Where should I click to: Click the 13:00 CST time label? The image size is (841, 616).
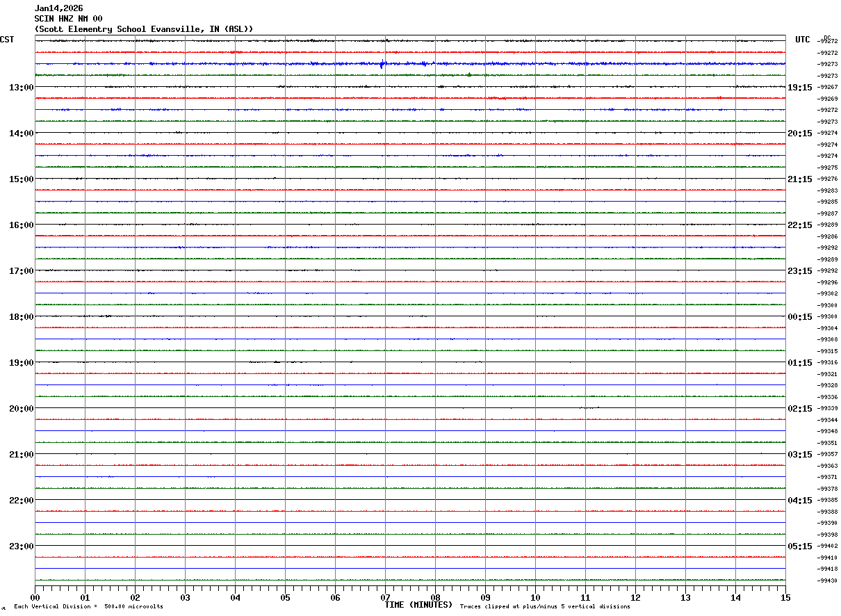21,88
